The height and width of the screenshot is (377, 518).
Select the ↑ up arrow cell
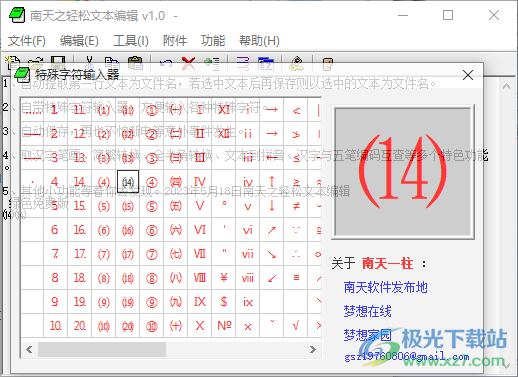pyautogui.click(x=272, y=182)
